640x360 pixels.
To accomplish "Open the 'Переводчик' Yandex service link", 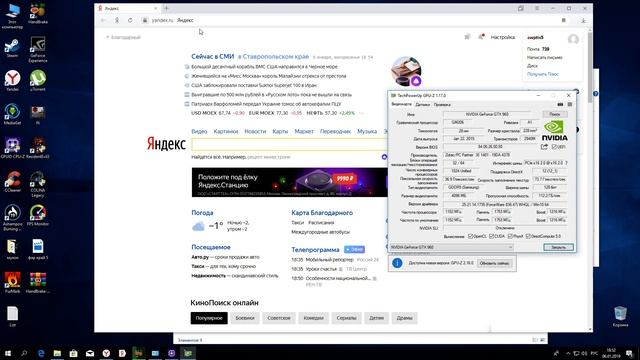I will [x=335, y=131].
